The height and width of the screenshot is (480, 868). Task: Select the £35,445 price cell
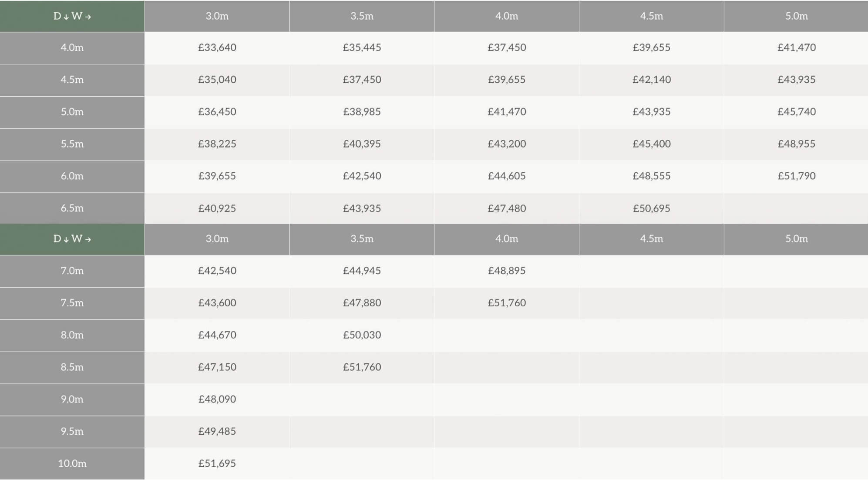coord(362,47)
